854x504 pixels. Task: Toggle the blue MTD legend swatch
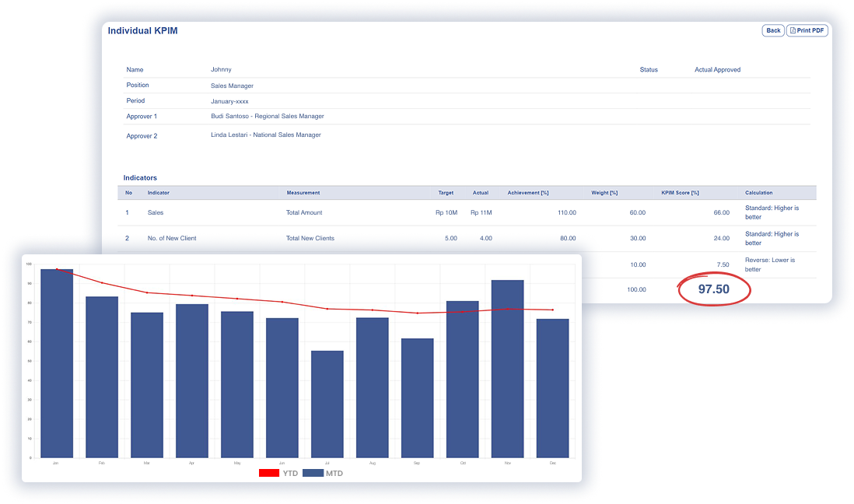313,473
